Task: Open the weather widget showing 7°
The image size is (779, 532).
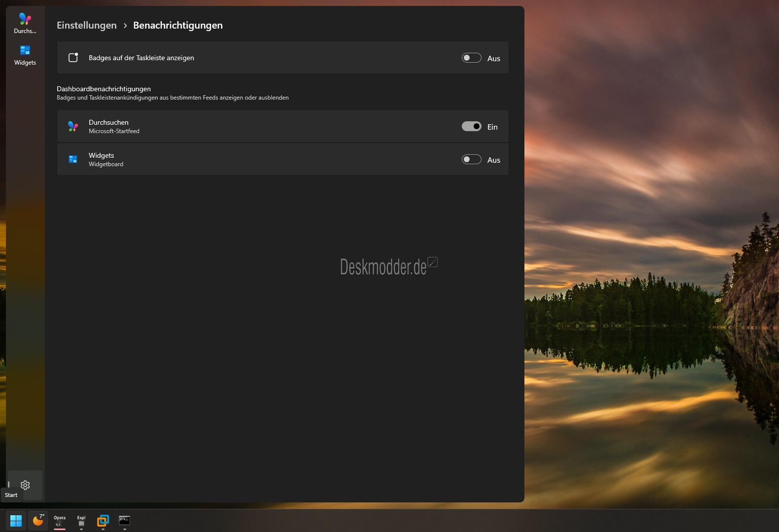Action: [x=38, y=521]
